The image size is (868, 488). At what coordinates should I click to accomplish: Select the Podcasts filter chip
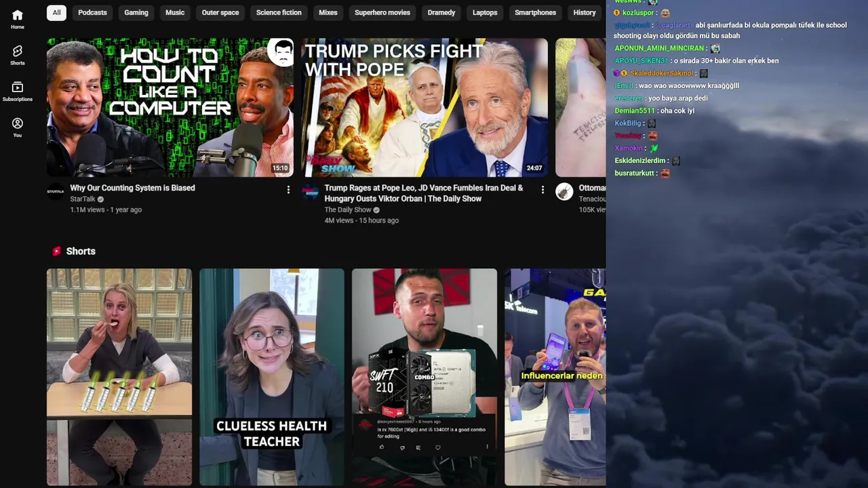(x=92, y=12)
